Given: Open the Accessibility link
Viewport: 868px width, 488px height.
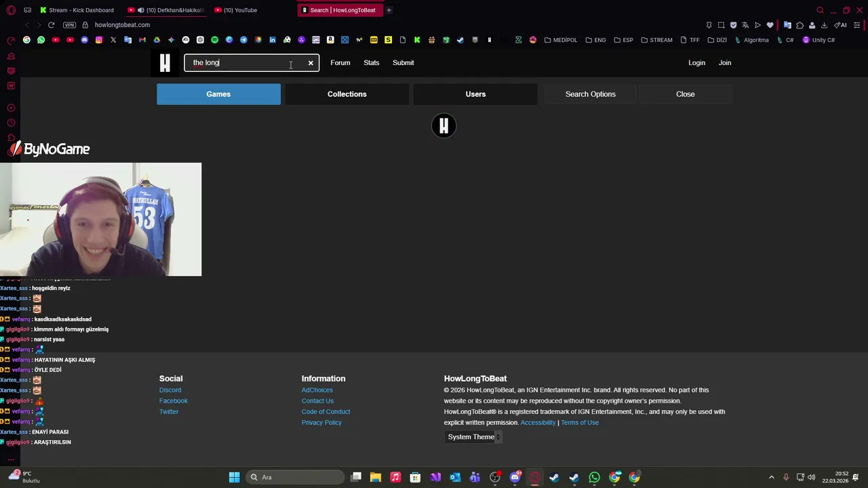Looking at the screenshot, I should click(x=538, y=422).
